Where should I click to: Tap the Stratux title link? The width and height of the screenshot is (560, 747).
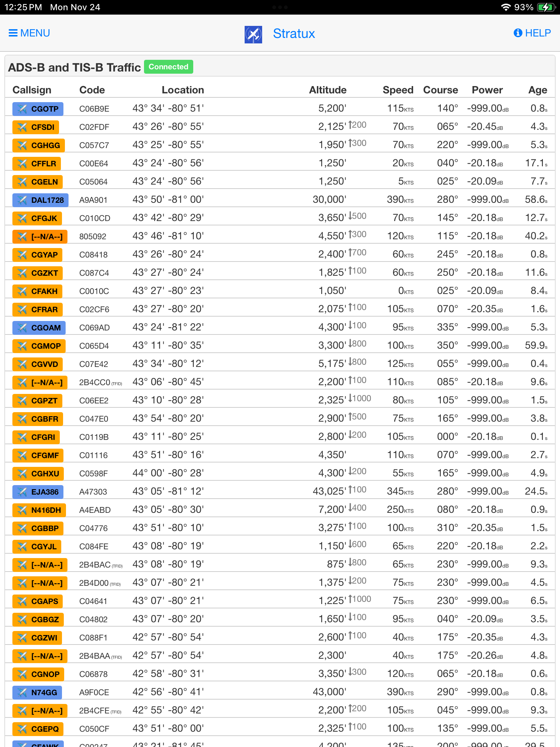[293, 34]
